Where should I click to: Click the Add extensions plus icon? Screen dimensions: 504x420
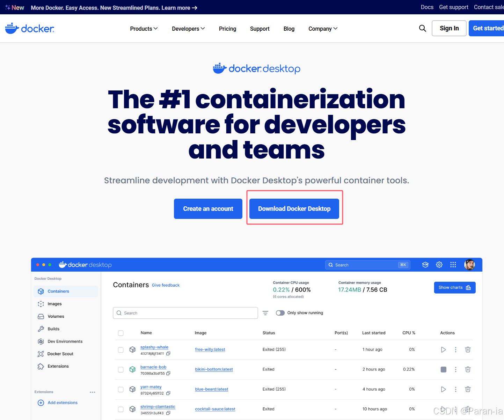[x=41, y=403]
